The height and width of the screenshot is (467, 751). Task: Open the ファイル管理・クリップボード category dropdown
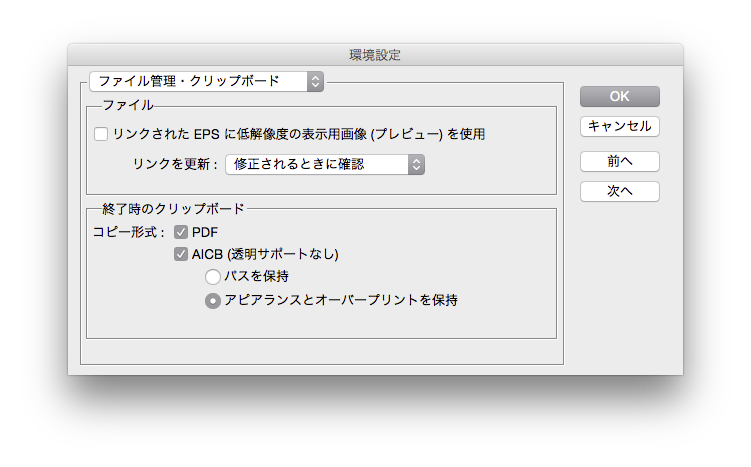pos(206,81)
